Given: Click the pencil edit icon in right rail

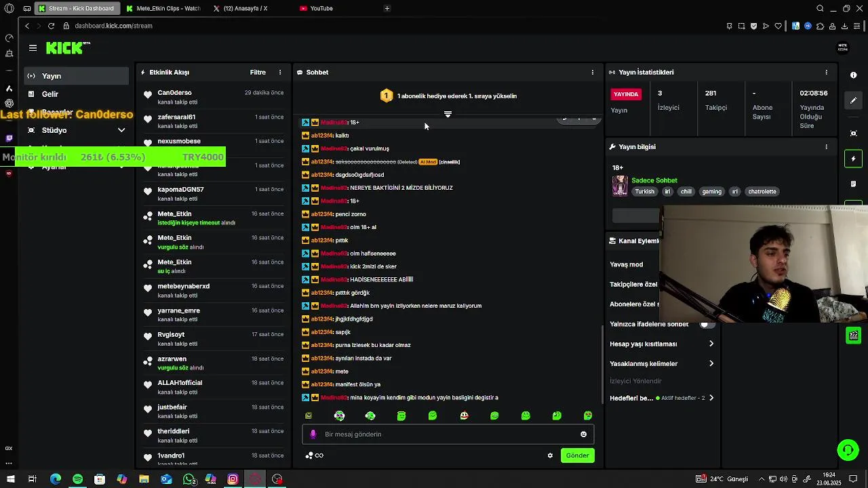Looking at the screenshot, I should tap(854, 100).
